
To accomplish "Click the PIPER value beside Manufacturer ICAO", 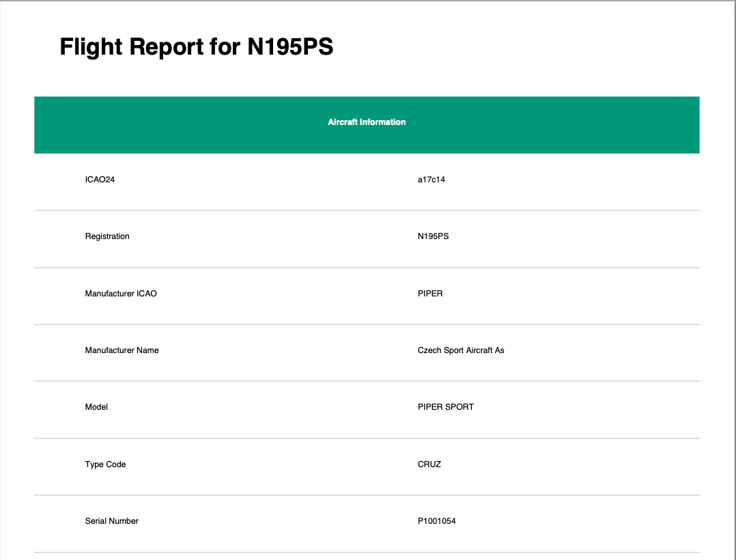I will coord(430,294).
